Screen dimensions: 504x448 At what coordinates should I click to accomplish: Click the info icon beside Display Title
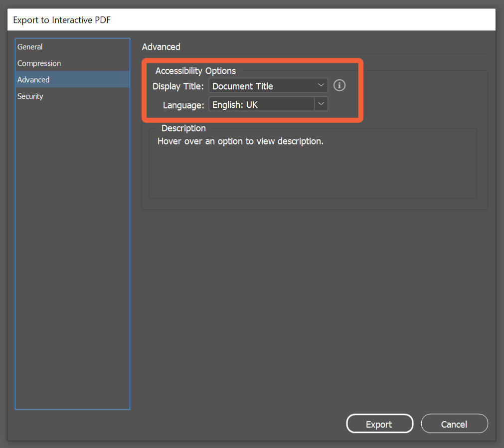pyautogui.click(x=339, y=85)
